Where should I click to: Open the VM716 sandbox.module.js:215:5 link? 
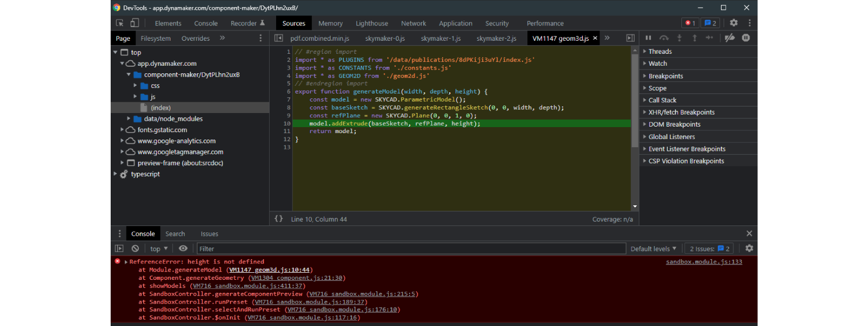tap(362, 294)
